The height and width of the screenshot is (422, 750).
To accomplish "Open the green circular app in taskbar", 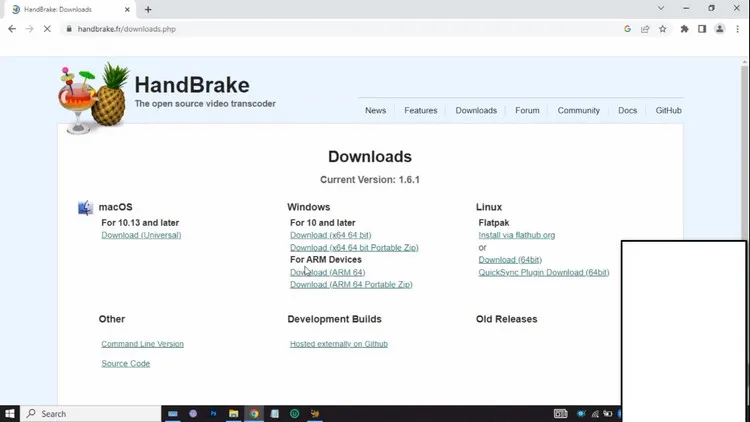I will tap(295, 413).
